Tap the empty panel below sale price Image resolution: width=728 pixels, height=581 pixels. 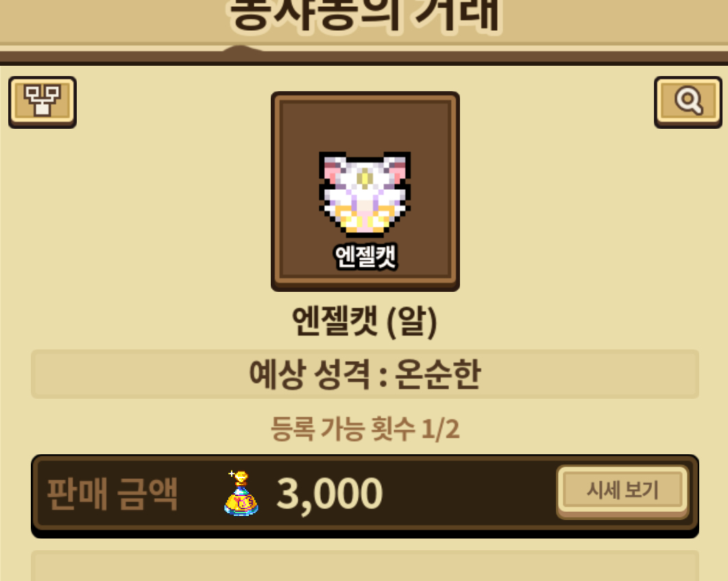pyautogui.click(x=365, y=566)
